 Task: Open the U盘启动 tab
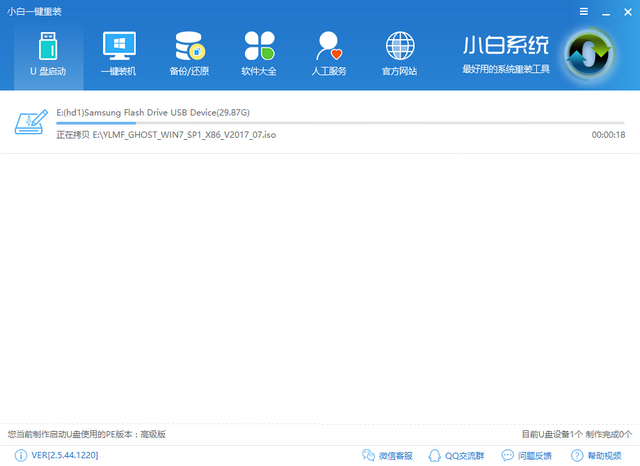[x=48, y=54]
